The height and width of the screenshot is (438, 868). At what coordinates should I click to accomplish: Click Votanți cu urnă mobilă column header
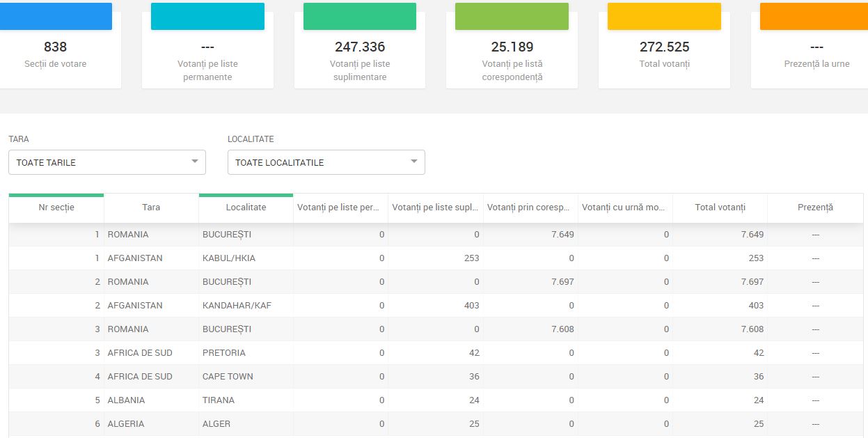point(625,208)
